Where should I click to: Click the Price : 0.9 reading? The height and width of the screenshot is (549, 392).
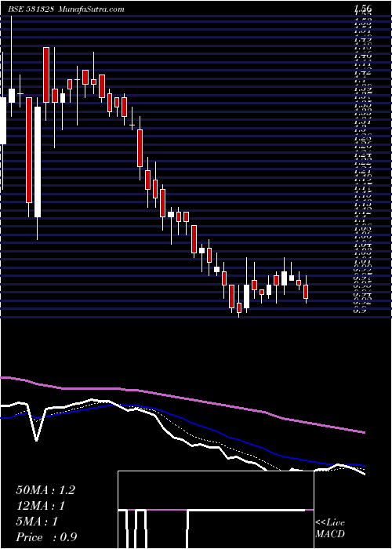pyautogui.click(x=46, y=537)
